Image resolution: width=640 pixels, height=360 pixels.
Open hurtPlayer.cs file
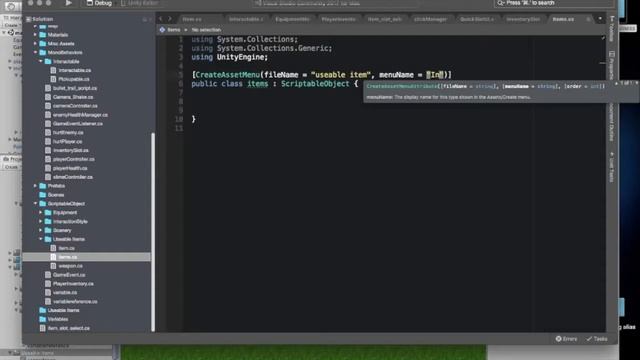pyautogui.click(x=67, y=142)
